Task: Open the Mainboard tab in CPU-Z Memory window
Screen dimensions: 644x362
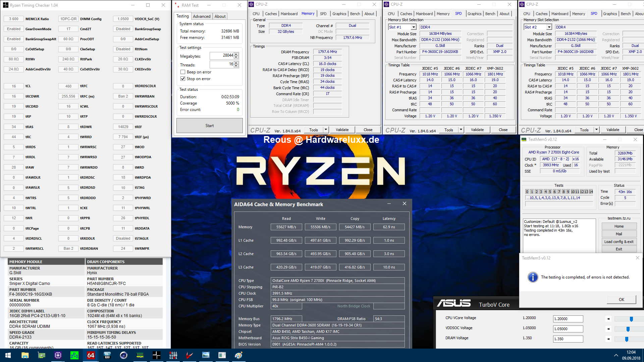Action: [289, 14]
